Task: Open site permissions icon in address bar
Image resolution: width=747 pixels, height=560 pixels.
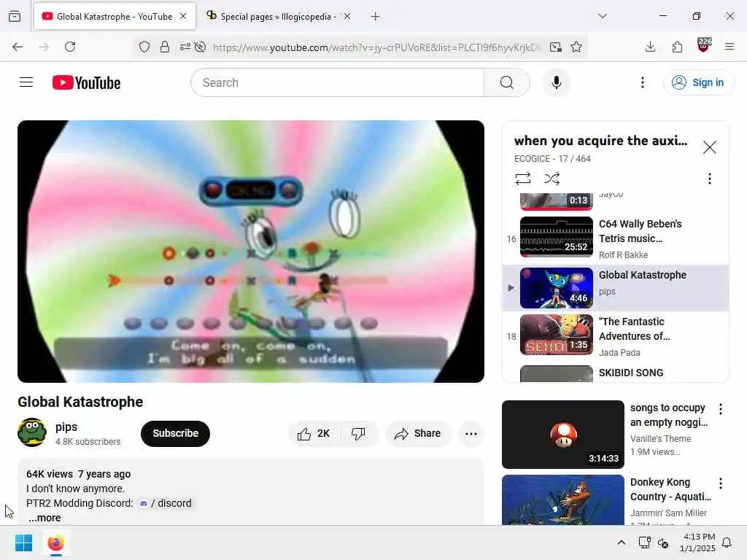Action: 185,47
